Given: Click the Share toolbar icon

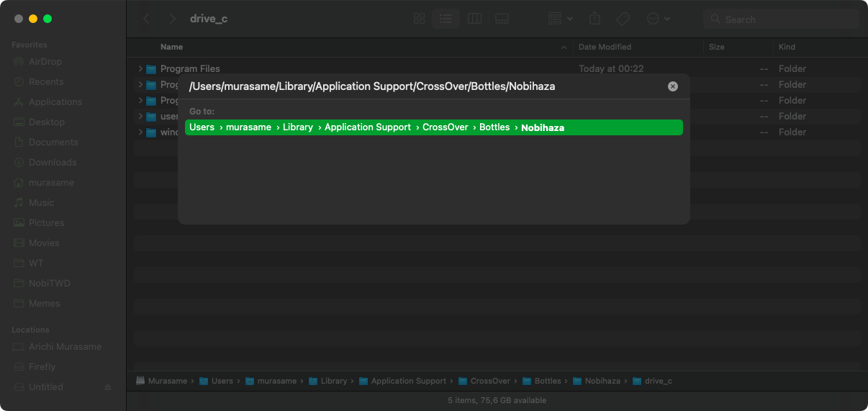Looking at the screenshot, I should click(x=595, y=19).
